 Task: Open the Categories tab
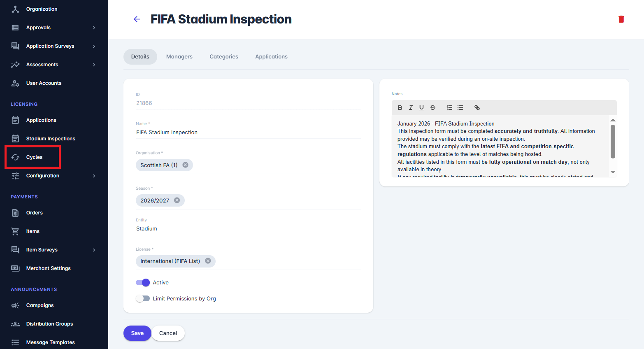click(224, 57)
